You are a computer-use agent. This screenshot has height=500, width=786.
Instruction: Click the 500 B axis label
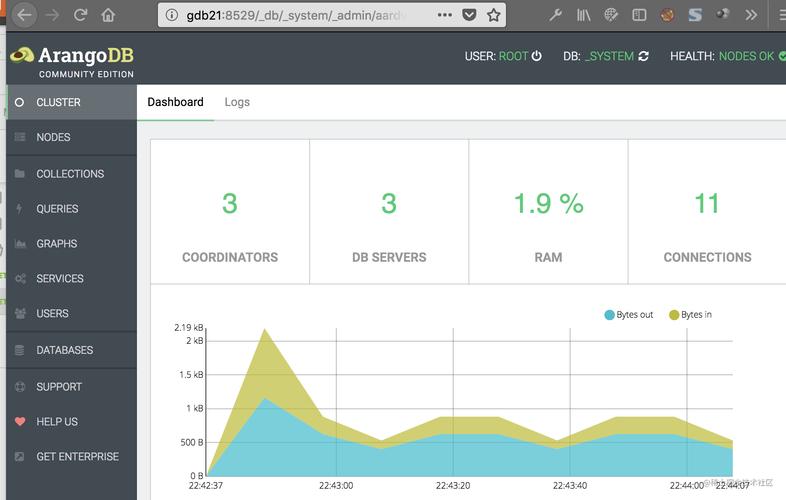click(x=192, y=442)
